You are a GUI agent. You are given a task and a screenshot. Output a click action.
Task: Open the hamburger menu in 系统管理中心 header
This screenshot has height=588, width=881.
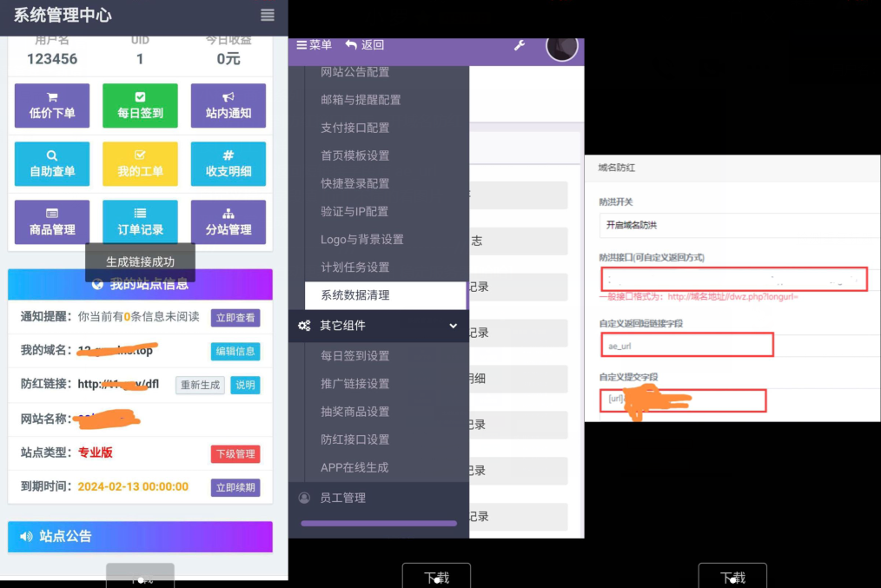pos(268,16)
